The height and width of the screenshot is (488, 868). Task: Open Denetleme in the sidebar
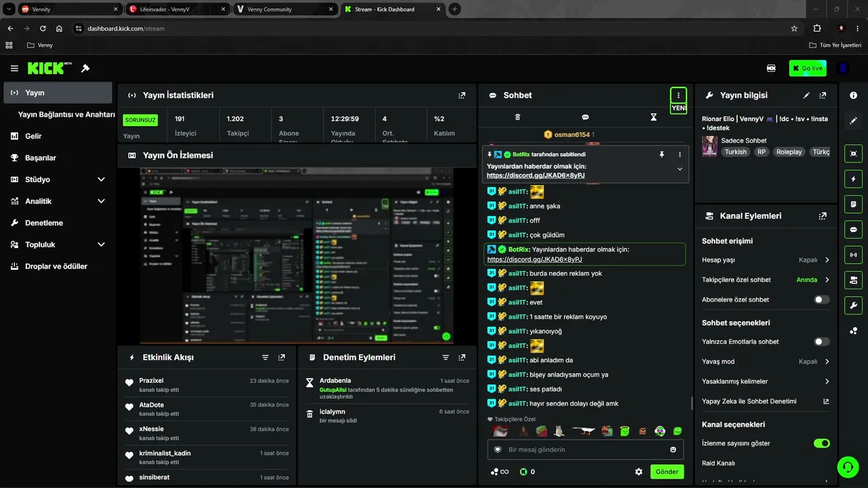(x=58, y=223)
